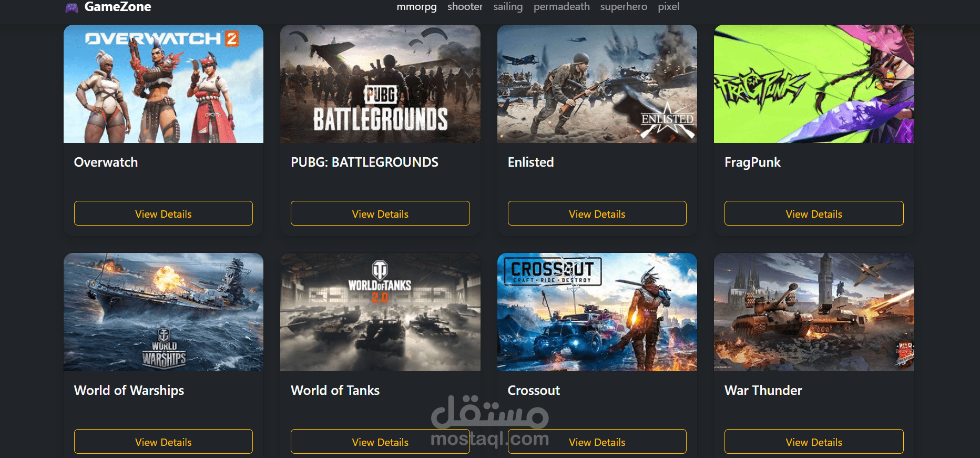Open the PUBG Battlegrounds cover image
980x458 pixels.
[x=380, y=84]
